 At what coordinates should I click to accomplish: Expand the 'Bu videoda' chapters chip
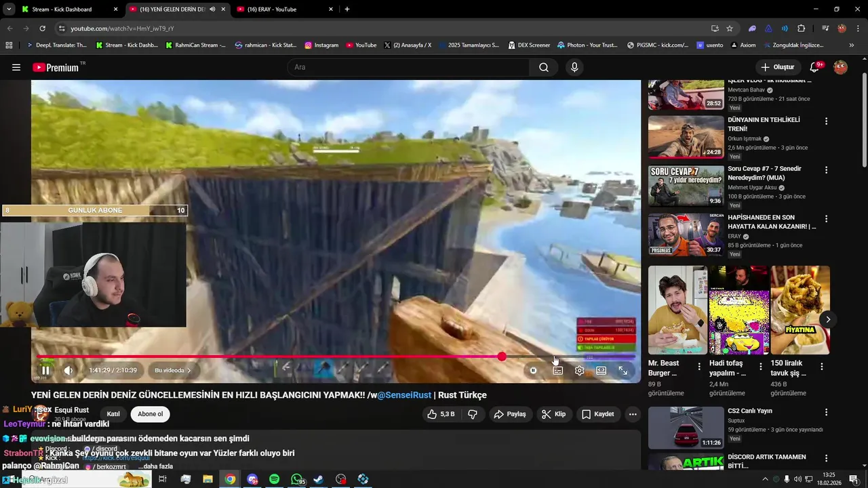click(172, 371)
